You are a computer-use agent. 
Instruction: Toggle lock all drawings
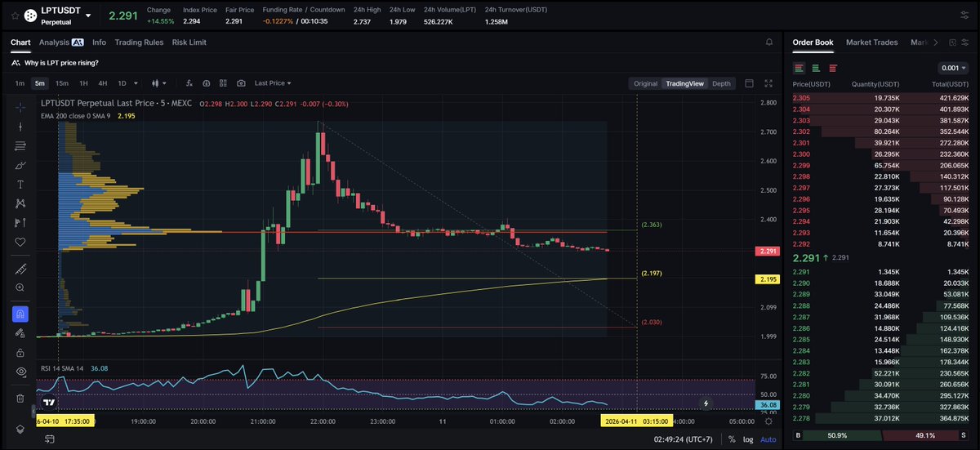click(20, 352)
